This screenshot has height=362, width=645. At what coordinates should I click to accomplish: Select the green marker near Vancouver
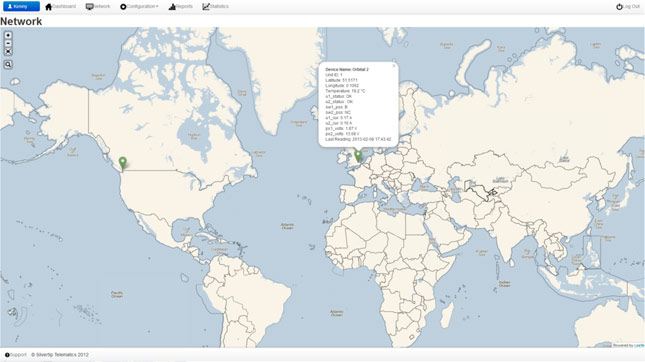click(123, 163)
